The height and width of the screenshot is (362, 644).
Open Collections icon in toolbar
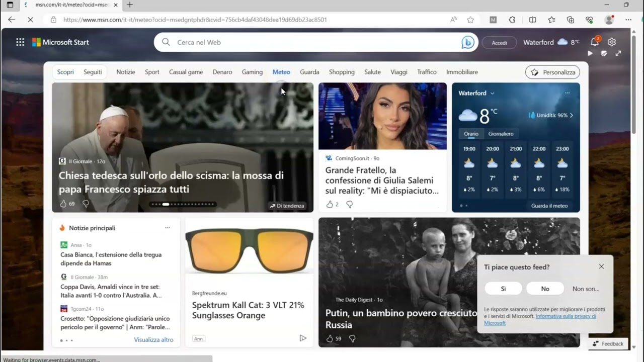pyautogui.click(x=571, y=20)
